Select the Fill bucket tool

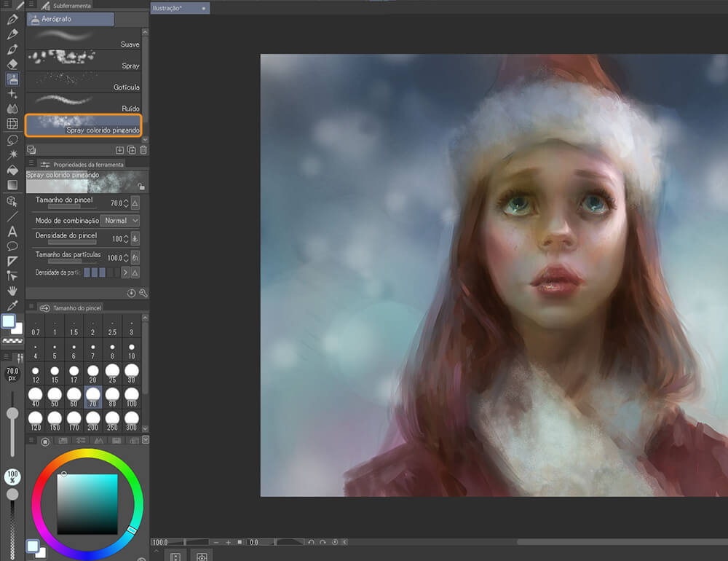click(x=12, y=170)
